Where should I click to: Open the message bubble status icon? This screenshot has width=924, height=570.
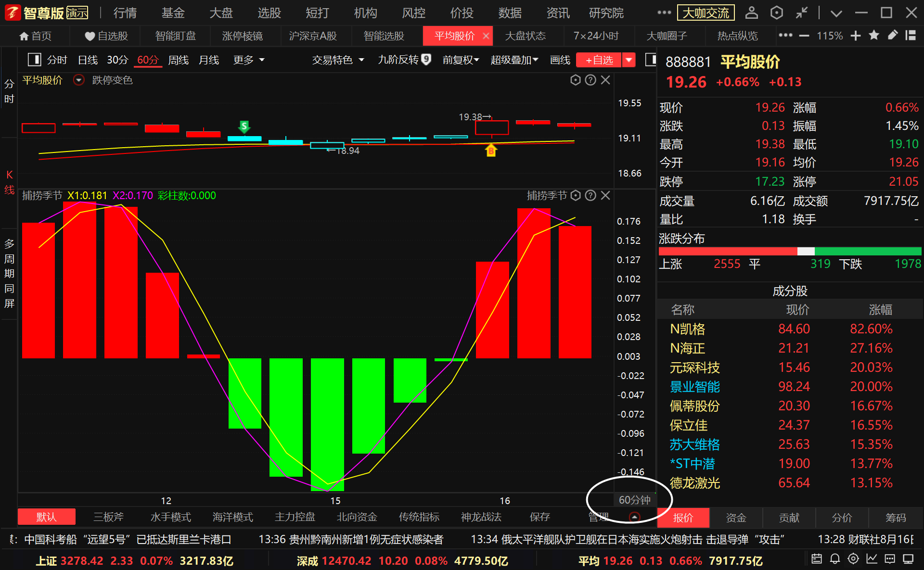(890, 559)
